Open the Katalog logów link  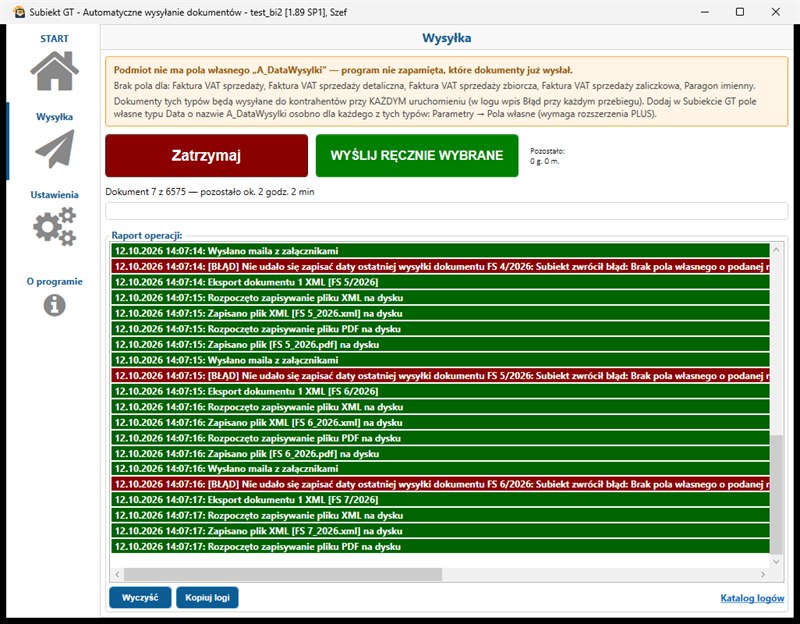click(x=752, y=598)
